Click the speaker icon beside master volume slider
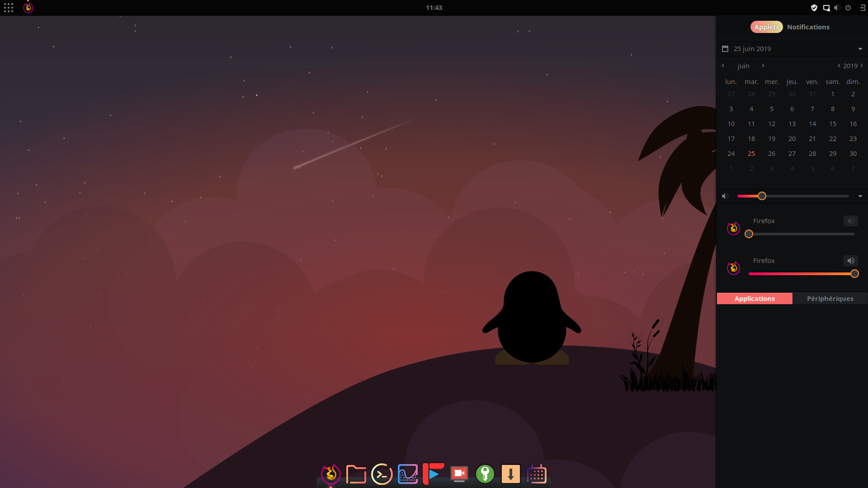This screenshot has height=488, width=868. [725, 196]
